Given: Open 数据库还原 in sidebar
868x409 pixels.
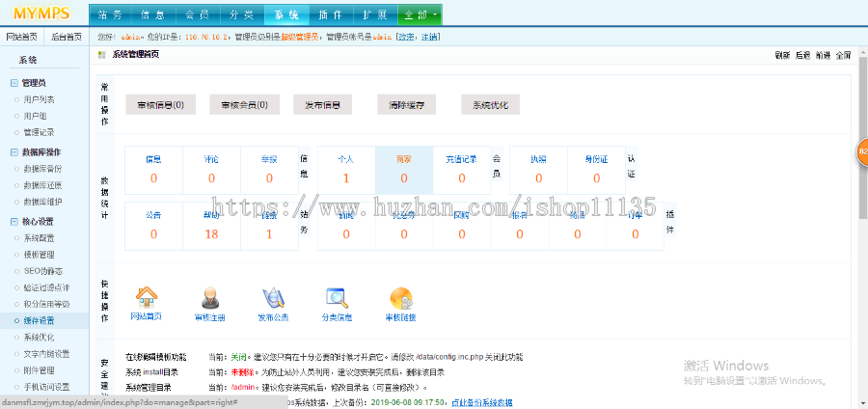Looking at the screenshot, I should pyautogui.click(x=42, y=185).
